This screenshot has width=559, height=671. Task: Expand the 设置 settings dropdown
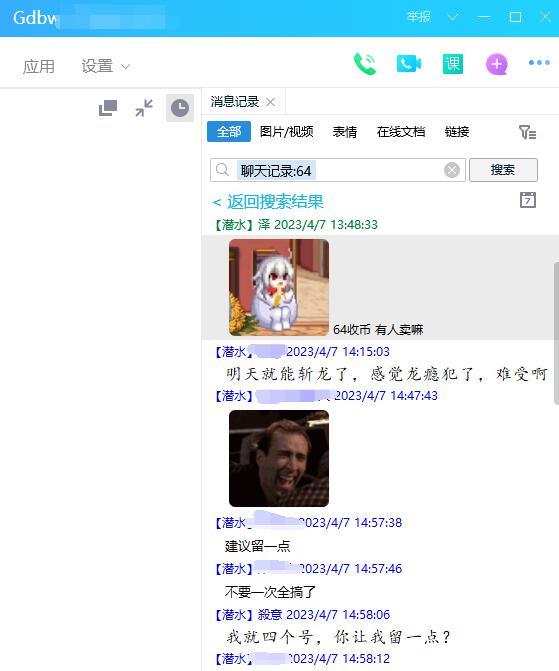click(x=105, y=66)
